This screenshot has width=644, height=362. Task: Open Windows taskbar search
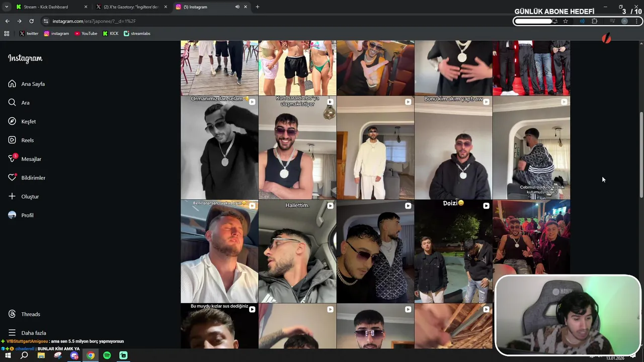click(x=24, y=355)
